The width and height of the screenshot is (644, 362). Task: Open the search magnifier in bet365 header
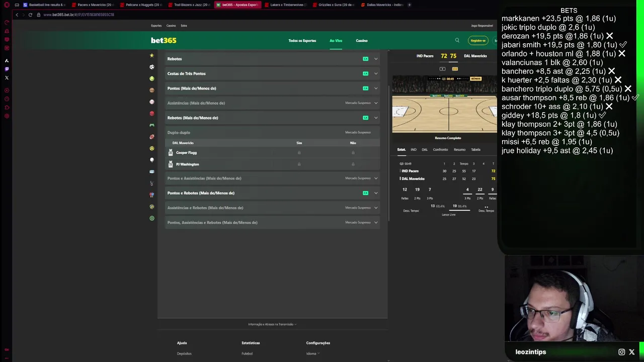457,40
